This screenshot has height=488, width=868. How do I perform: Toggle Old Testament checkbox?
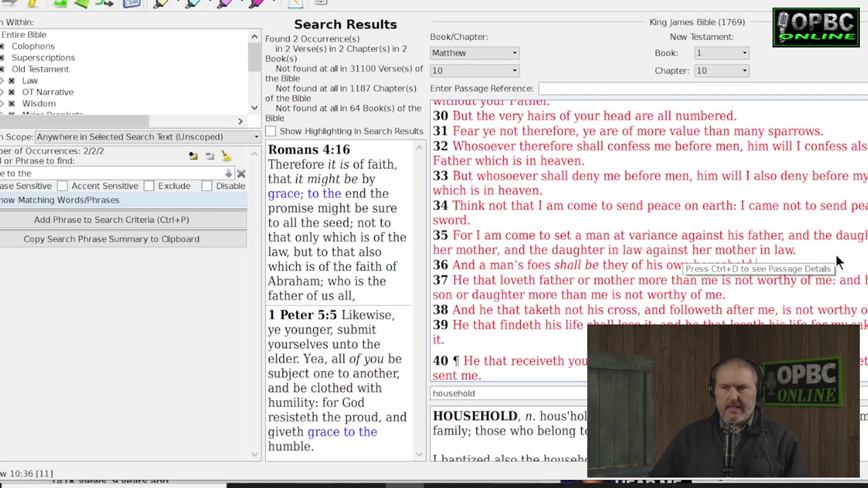point(2,69)
